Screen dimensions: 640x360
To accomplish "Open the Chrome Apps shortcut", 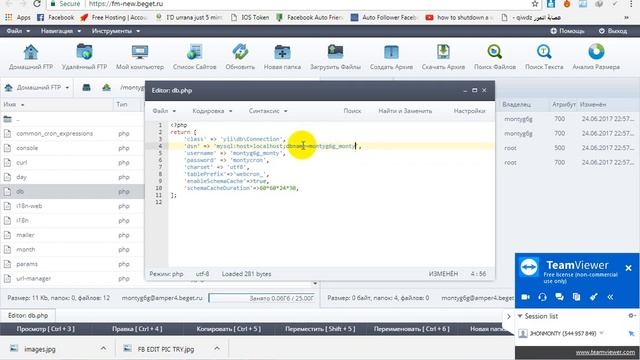I will 18,18.
